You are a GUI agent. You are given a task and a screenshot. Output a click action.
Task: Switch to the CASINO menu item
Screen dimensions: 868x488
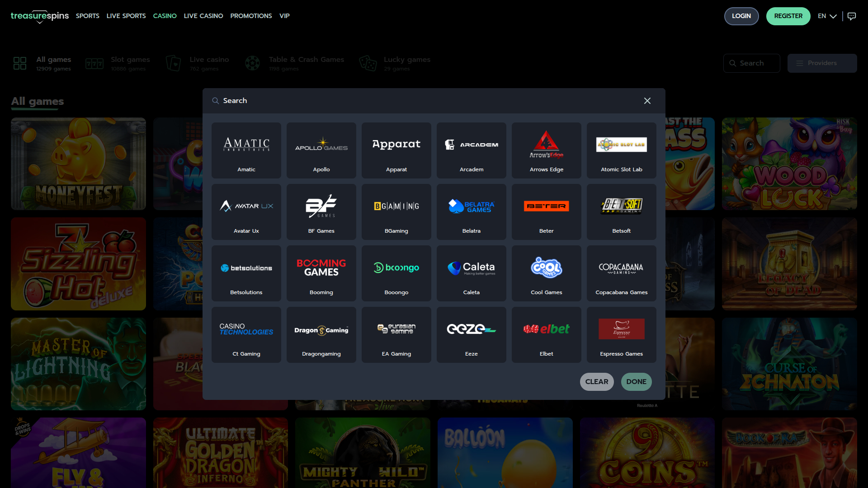point(165,16)
